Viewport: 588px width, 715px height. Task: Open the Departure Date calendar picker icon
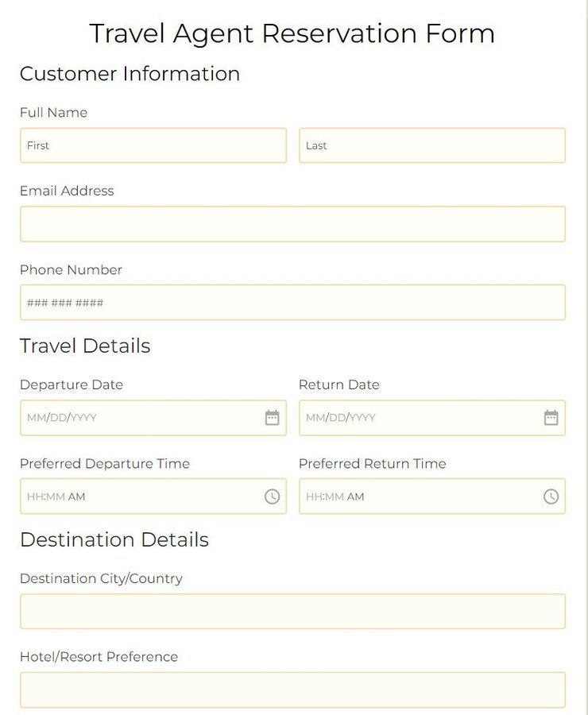coord(273,417)
